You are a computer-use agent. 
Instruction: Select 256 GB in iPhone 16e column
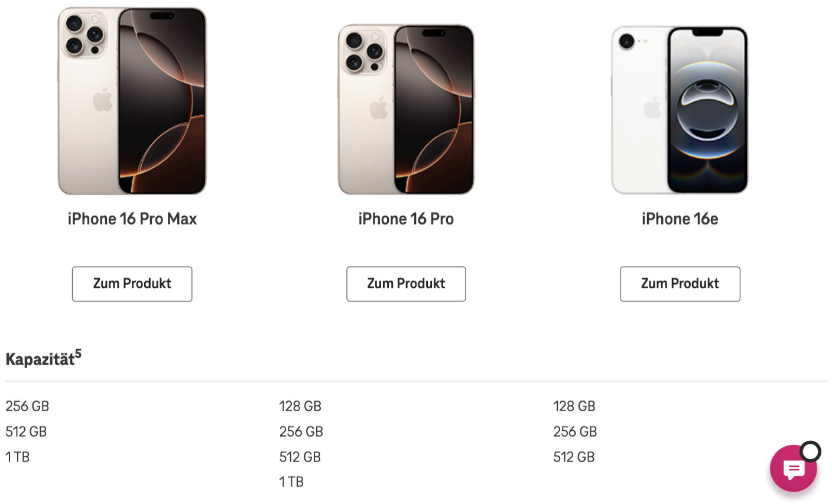[x=575, y=432]
